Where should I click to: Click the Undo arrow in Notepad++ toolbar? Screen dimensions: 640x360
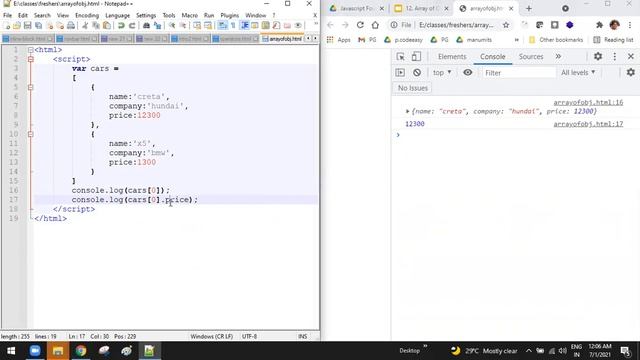tap(121, 26)
